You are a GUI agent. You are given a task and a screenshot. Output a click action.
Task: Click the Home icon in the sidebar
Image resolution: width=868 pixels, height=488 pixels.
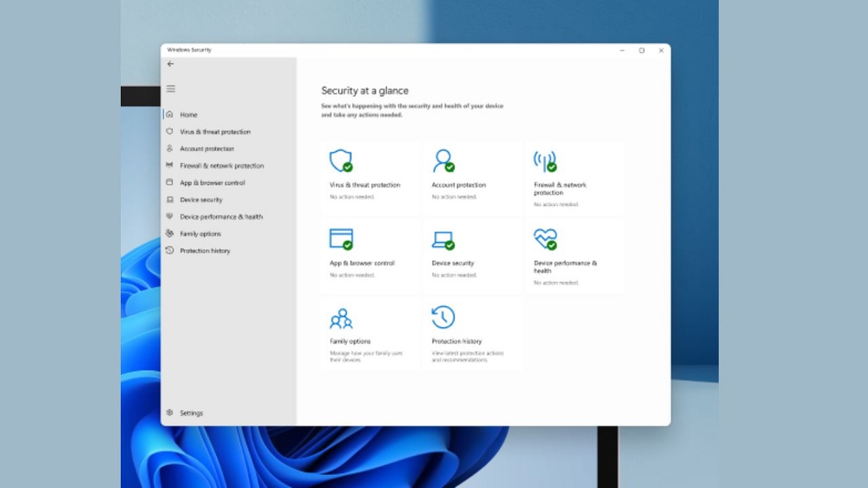tap(169, 114)
